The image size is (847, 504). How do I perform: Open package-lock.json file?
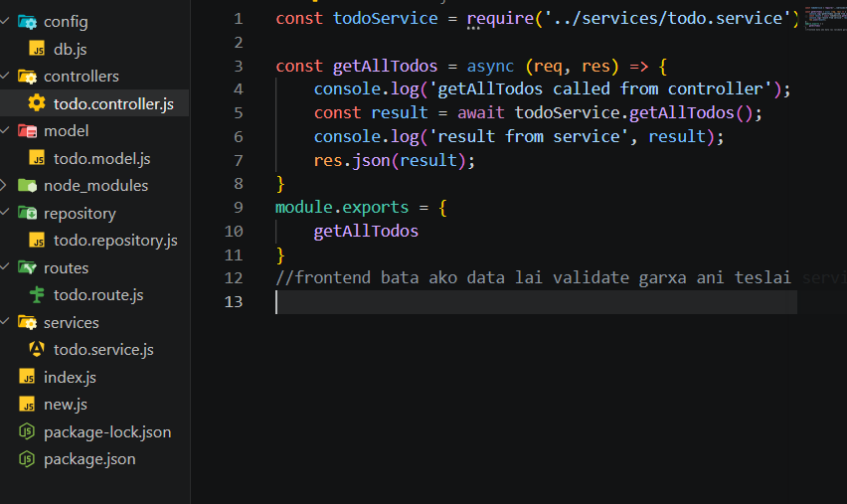tap(107, 432)
